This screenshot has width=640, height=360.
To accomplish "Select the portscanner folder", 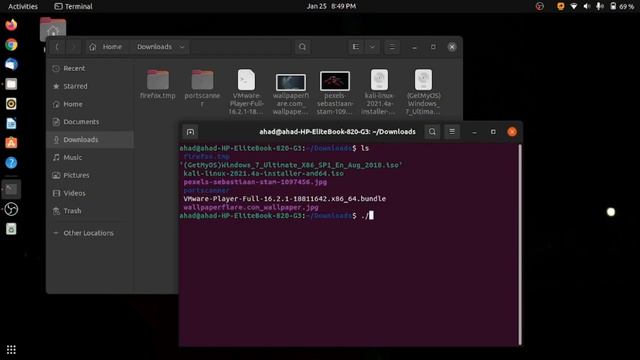I will pos(202,88).
